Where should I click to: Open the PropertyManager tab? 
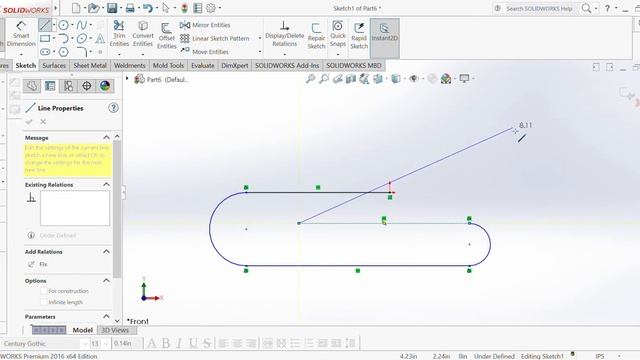(50, 86)
